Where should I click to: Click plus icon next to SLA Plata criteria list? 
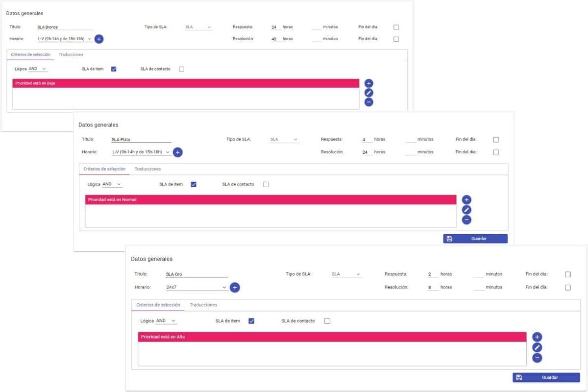(x=466, y=199)
